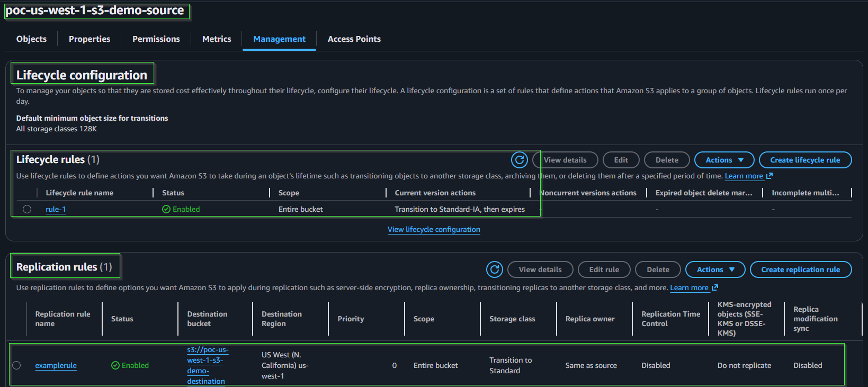Open the examplerule replication rule link

tap(56, 365)
